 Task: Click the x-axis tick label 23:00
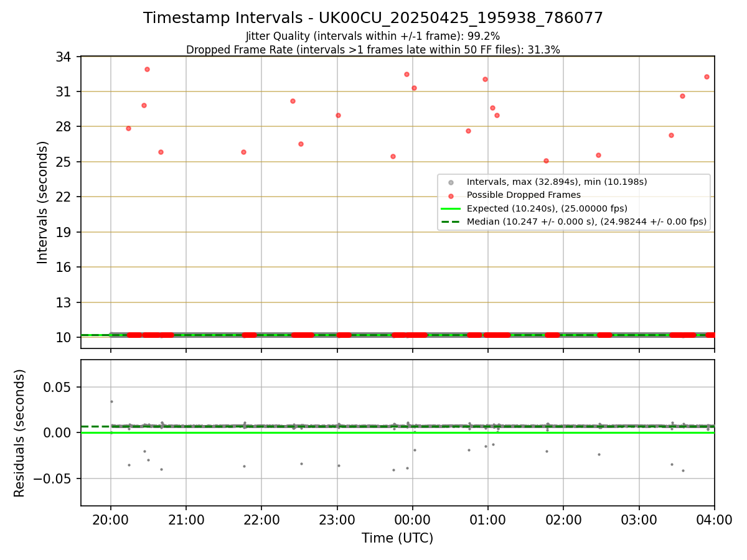(337, 520)
